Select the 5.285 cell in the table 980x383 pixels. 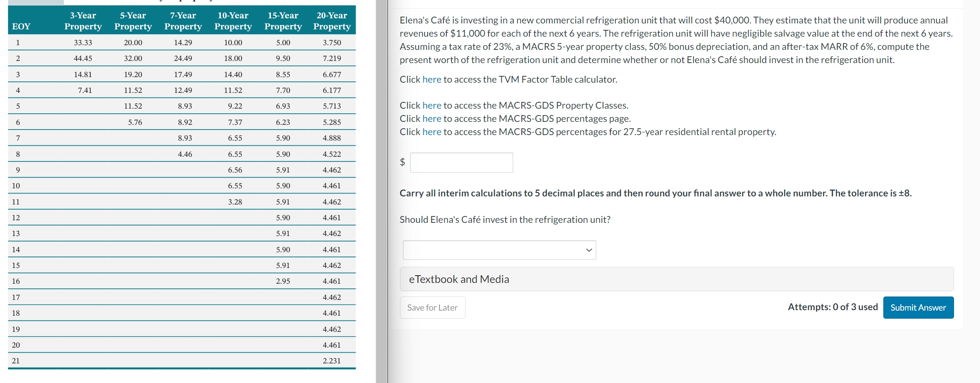(332, 122)
